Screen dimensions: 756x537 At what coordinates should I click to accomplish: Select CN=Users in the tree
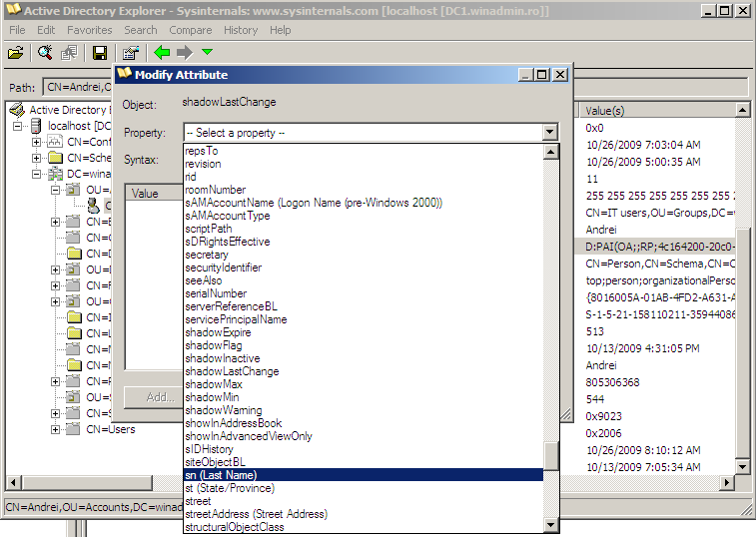tap(111, 429)
